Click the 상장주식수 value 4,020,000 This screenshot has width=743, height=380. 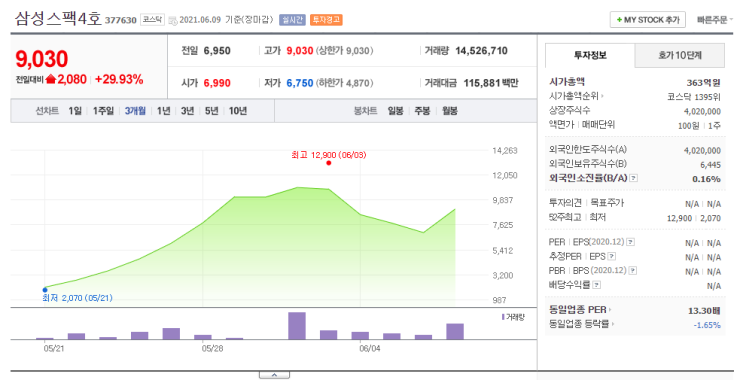tap(702, 111)
